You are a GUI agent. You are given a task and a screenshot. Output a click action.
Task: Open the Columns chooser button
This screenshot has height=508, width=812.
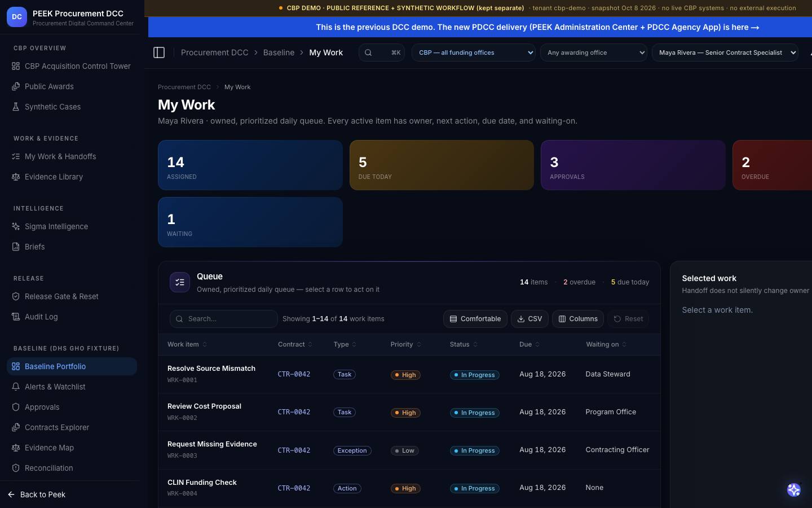click(x=578, y=319)
